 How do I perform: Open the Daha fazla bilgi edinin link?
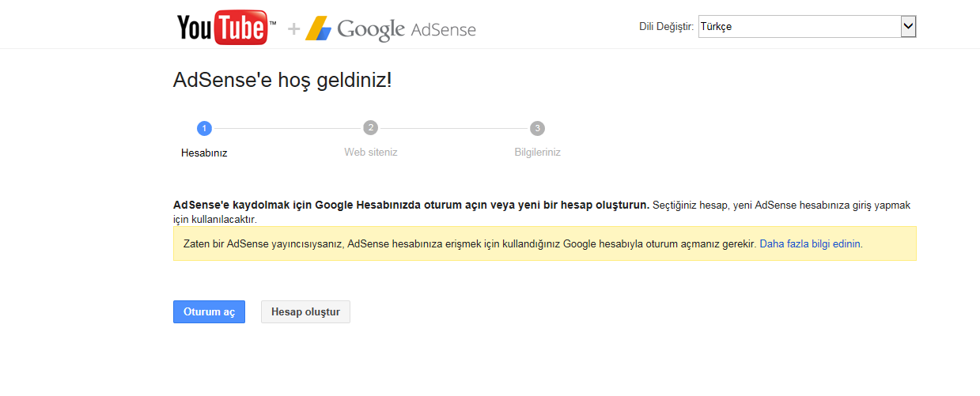[810, 243]
